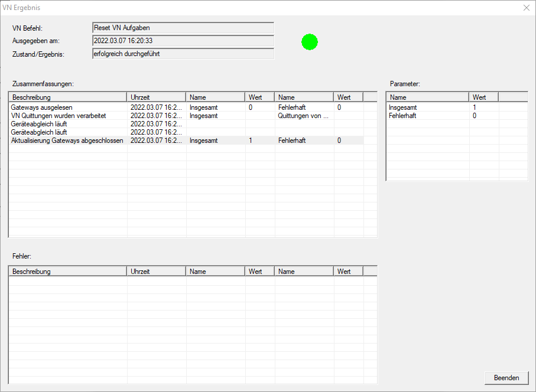The image size is (536, 392).
Task: Click the Beenden button
Action: click(x=506, y=378)
